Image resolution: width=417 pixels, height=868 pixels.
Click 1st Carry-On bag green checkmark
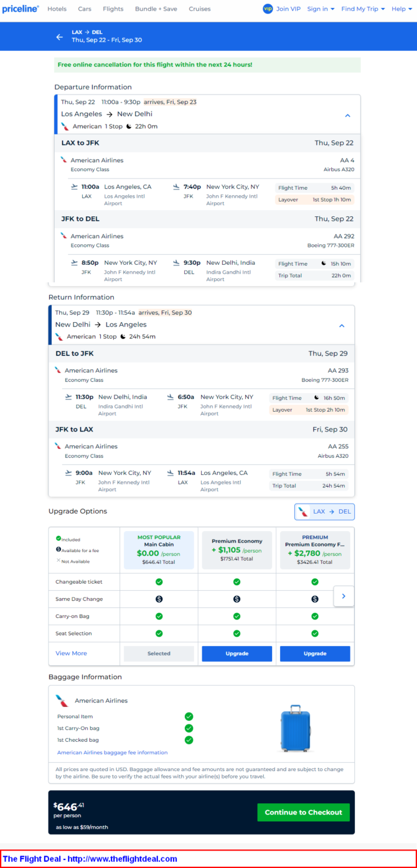pos(189,728)
